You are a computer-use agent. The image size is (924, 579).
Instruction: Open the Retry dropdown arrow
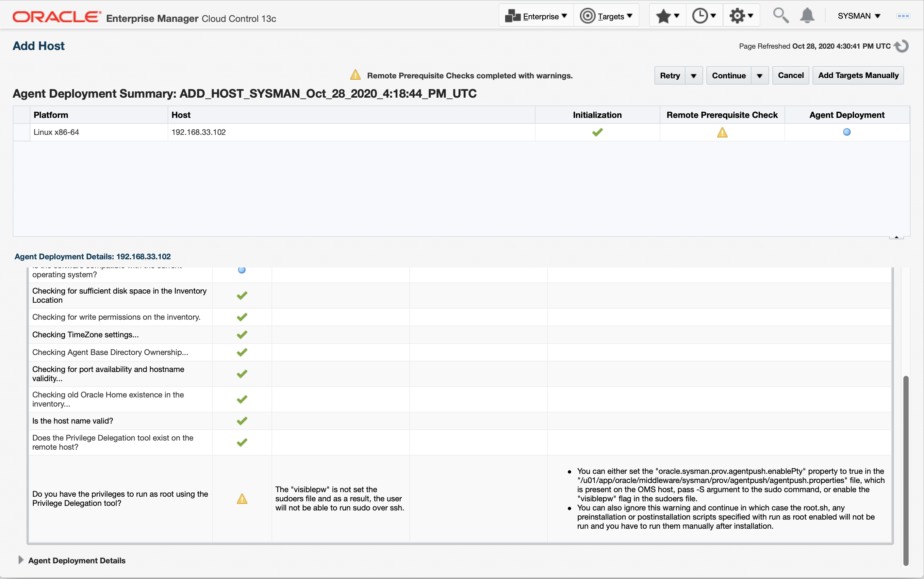click(x=693, y=75)
